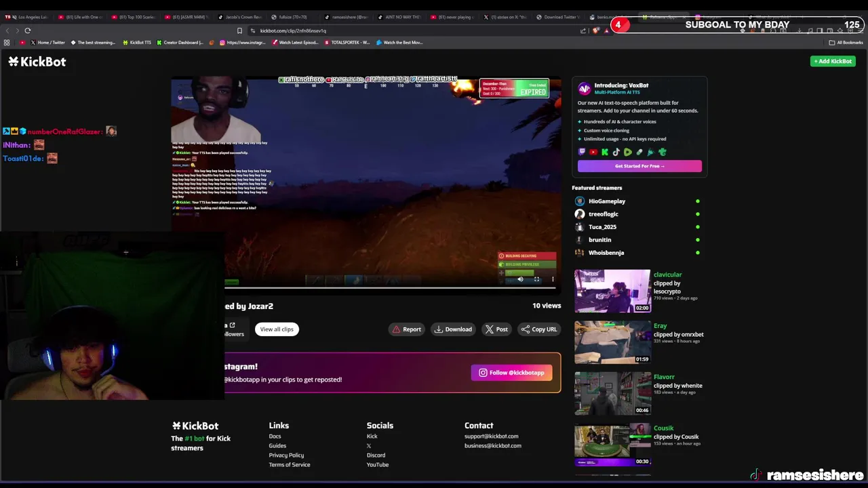The height and width of the screenshot is (488, 868).
Task: Download the clip
Action: tap(453, 329)
